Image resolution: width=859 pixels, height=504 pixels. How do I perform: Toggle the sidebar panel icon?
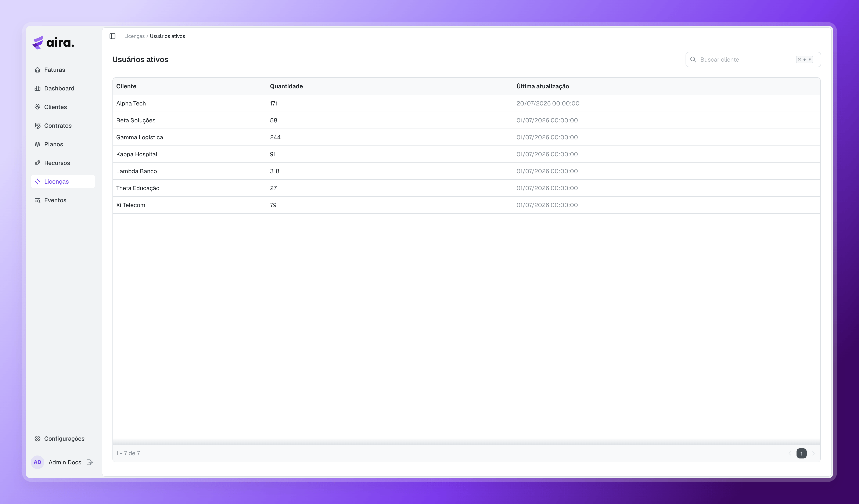tap(112, 36)
